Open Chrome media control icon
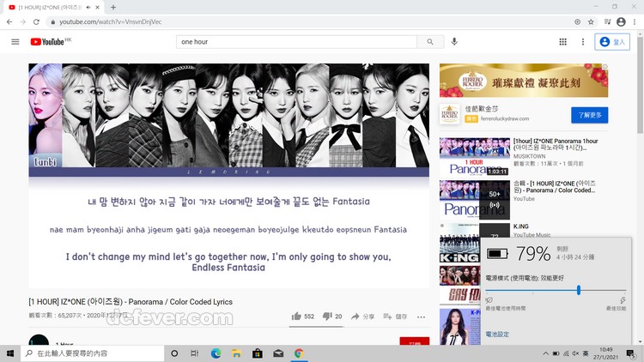 coord(607,21)
